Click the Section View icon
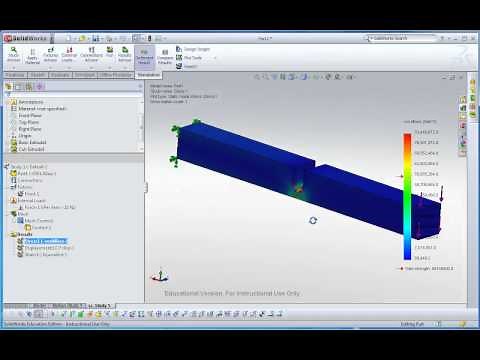This screenshot has width=480, height=360. click(x=283, y=77)
